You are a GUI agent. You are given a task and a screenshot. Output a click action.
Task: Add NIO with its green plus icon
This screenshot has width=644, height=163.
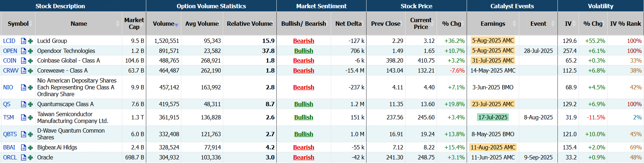(x=30, y=88)
